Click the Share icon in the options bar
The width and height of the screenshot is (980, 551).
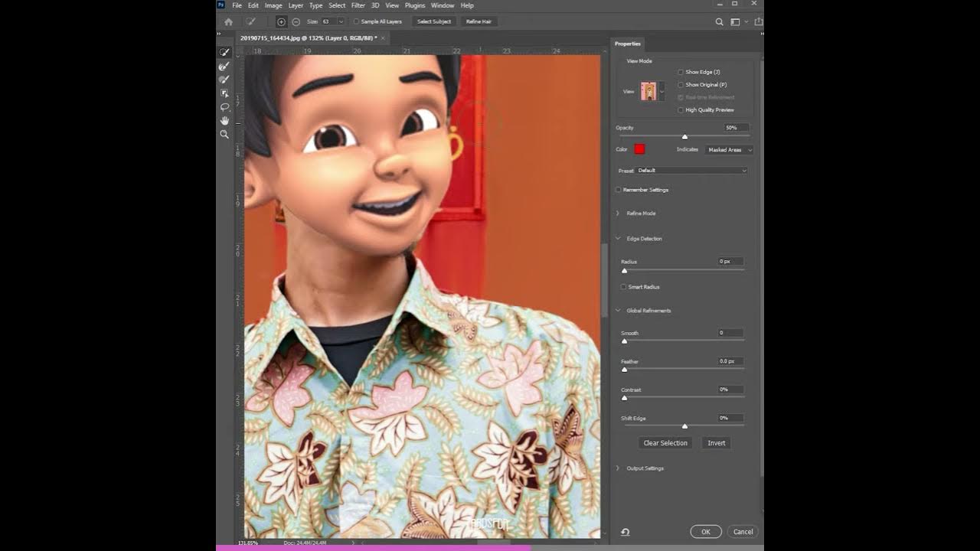(x=759, y=22)
